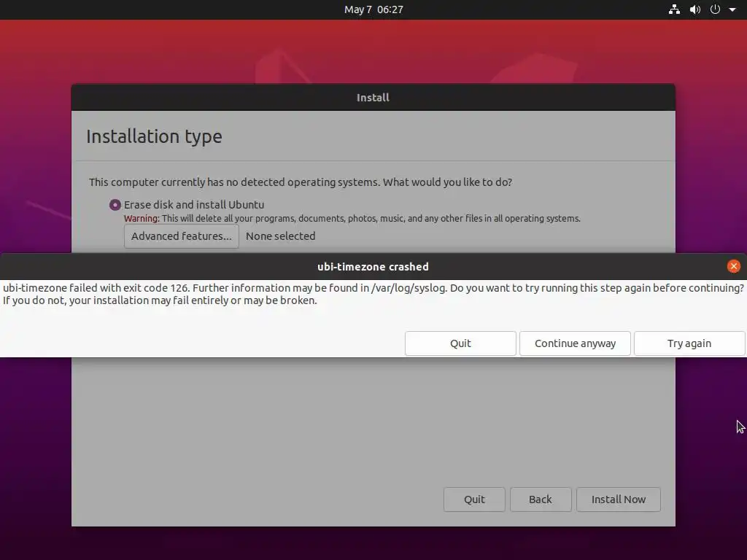Go Back in the Install window
This screenshot has height=560, width=747.
[541, 499]
